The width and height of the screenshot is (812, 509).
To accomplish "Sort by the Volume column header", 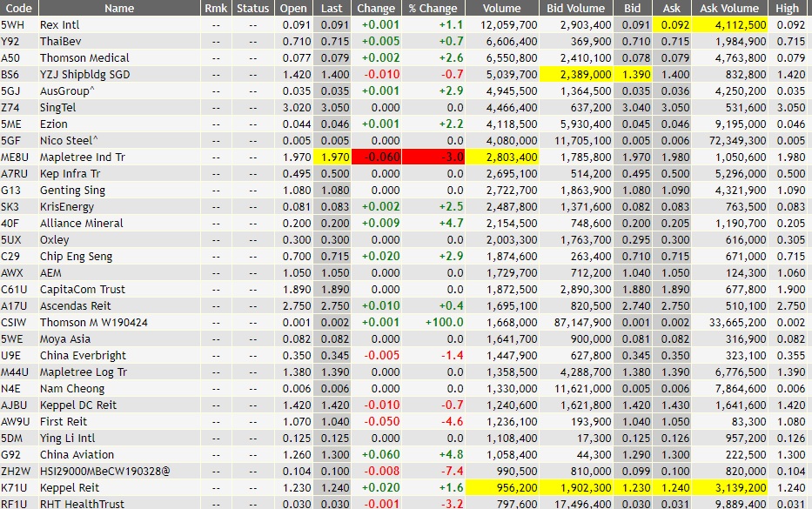I will [502, 8].
